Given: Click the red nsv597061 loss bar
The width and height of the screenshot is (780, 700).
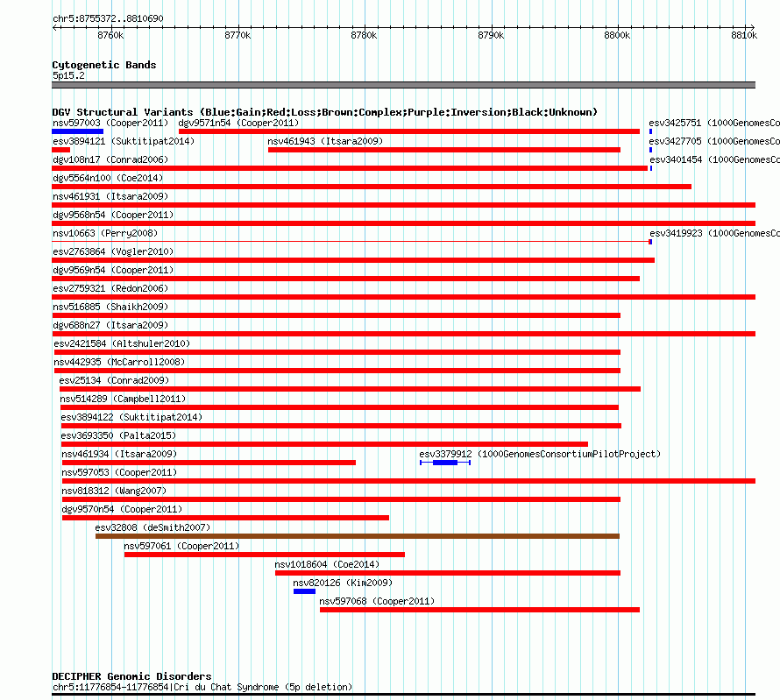Looking at the screenshot, I should click(x=265, y=555).
